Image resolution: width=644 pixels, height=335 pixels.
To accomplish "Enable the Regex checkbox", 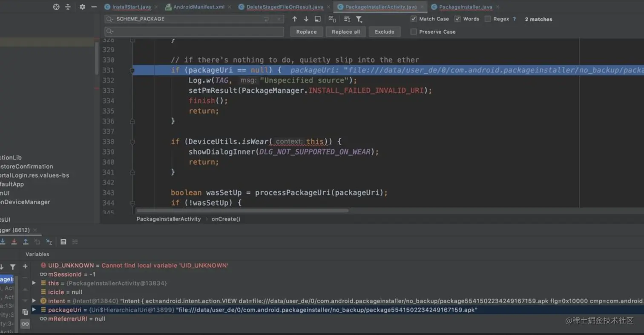I will pos(488,19).
